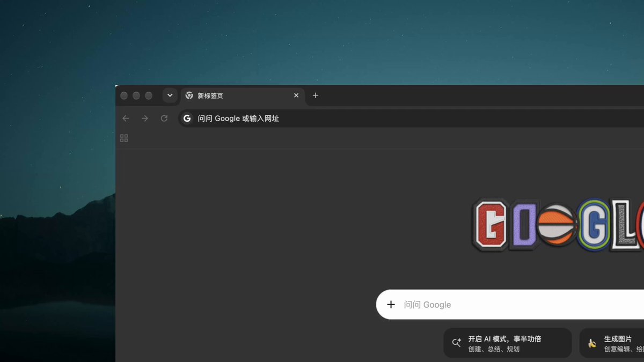Click the Chrome favicon on the tab
Image resolution: width=644 pixels, height=362 pixels.
(x=189, y=95)
